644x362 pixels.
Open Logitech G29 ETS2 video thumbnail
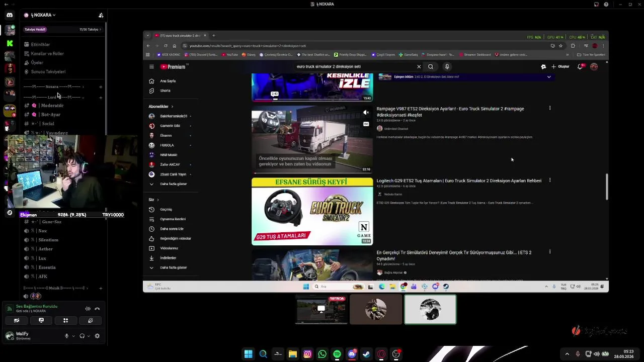click(312, 211)
